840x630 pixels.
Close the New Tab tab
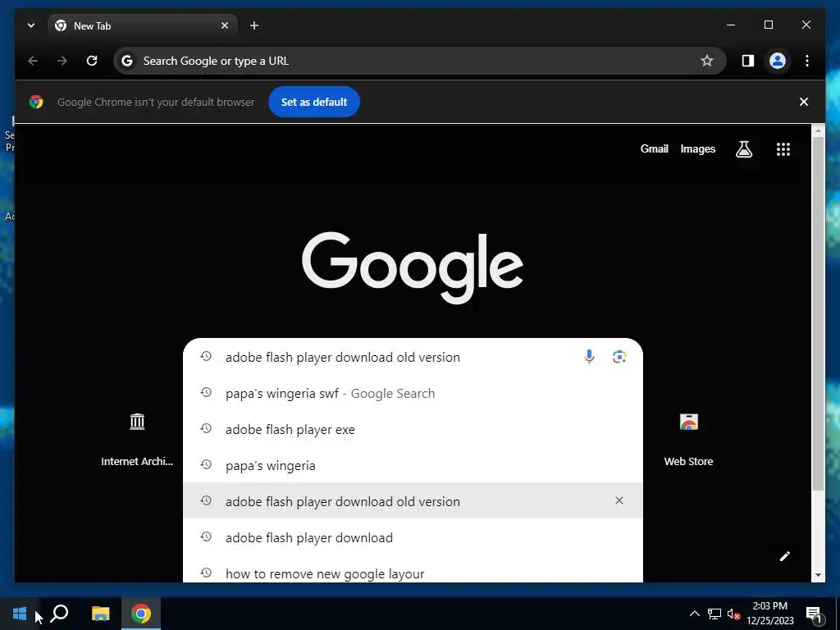225,25
